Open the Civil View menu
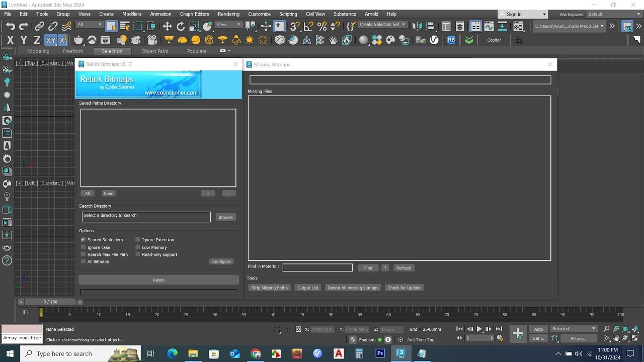 315,14
